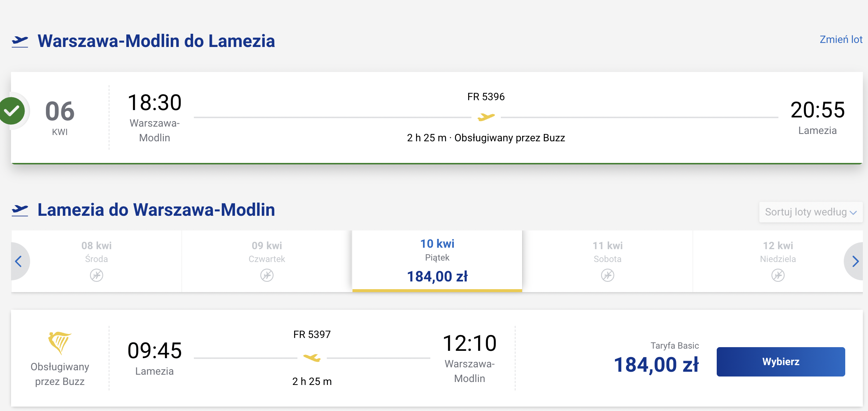868x411 pixels.
Task: Click the departure plane icon beside Warszawa-Modlin heading
Action: coord(20,41)
